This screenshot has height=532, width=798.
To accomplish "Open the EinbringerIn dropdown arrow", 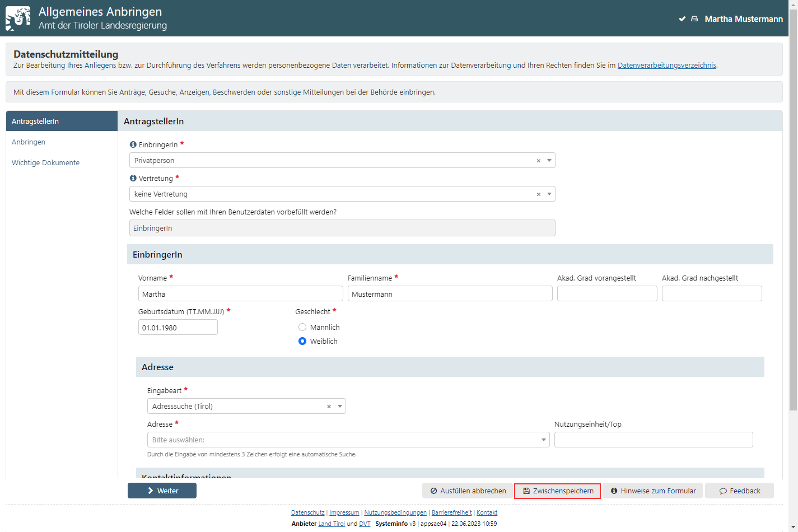I will pos(549,161).
